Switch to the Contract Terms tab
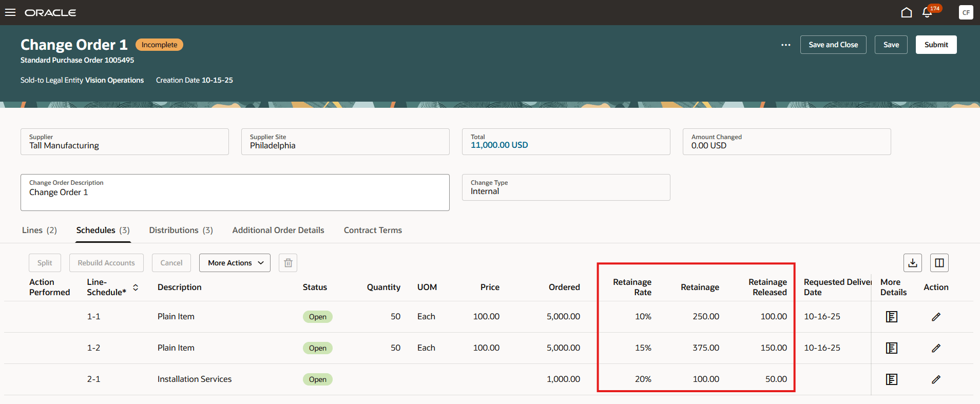 (373, 230)
